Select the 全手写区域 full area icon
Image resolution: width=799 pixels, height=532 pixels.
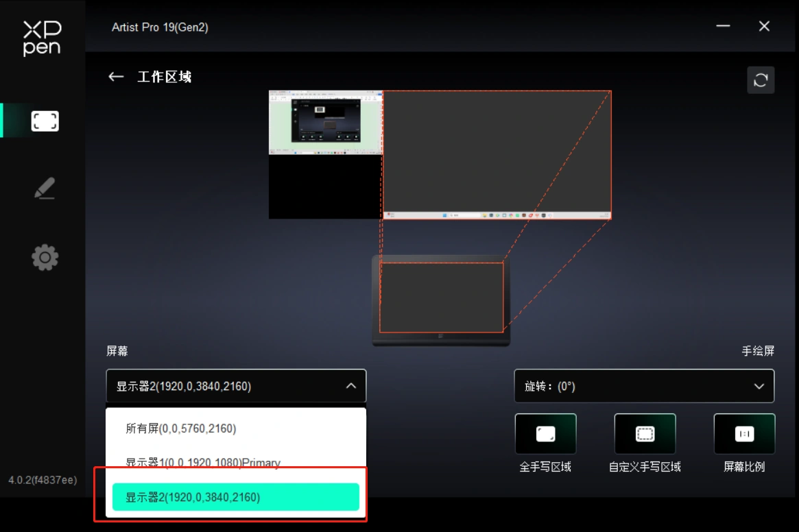[545, 434]
